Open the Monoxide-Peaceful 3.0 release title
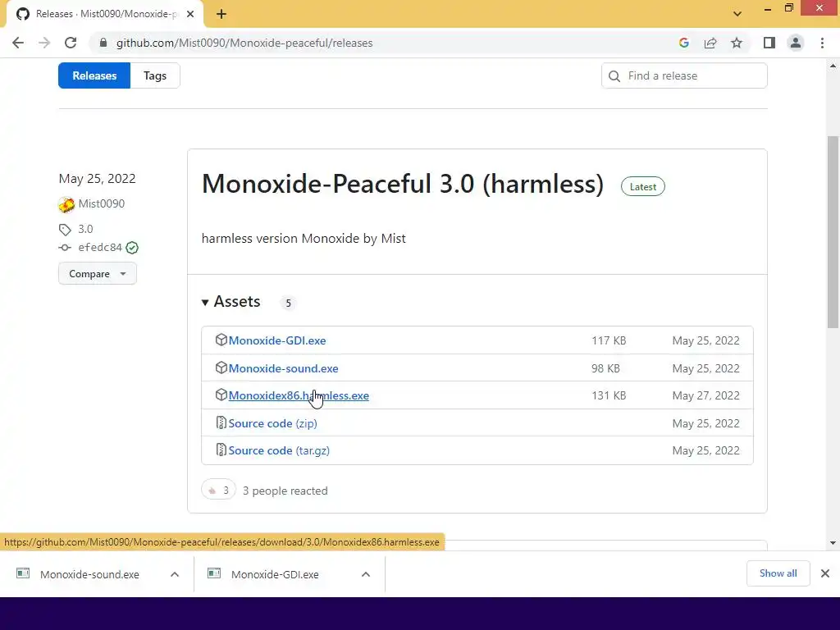The width and height of the screenshot is (840, 630). point(402,184)
